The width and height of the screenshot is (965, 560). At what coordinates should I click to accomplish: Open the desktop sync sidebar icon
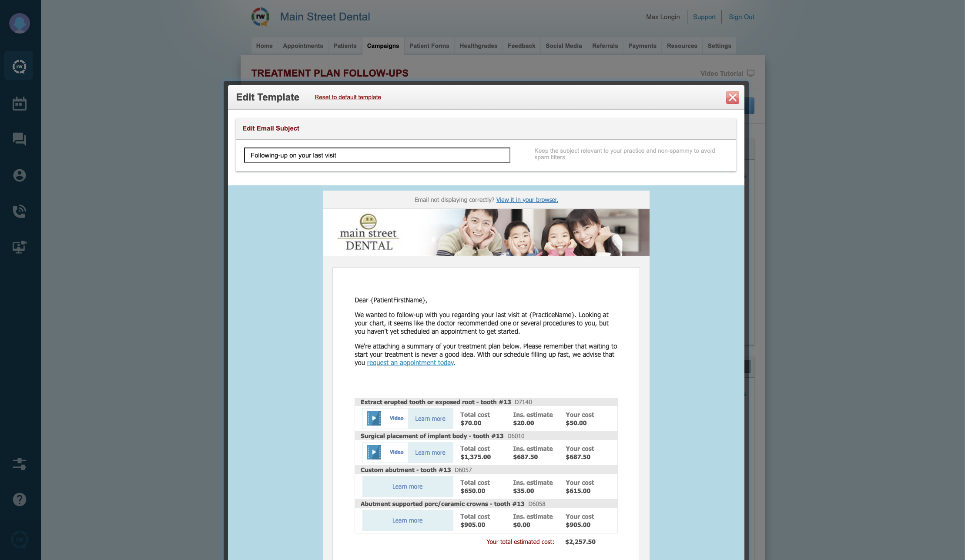19,247
